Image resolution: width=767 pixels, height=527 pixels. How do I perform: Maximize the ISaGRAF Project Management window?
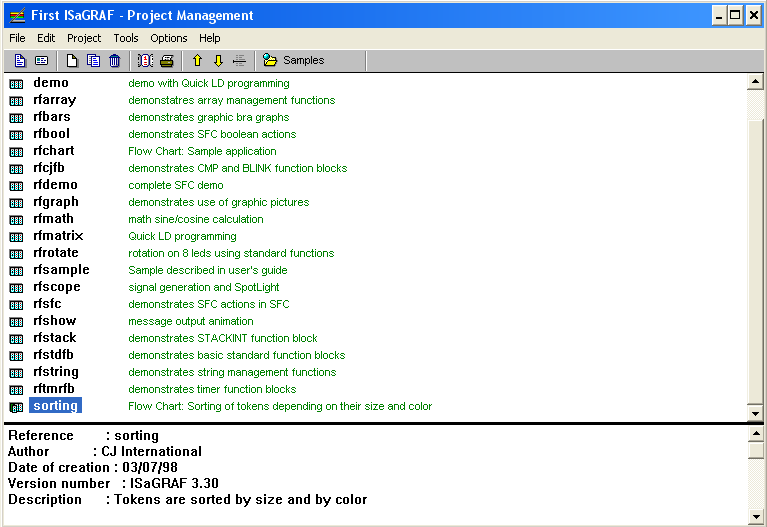click(x=735, y=16)
